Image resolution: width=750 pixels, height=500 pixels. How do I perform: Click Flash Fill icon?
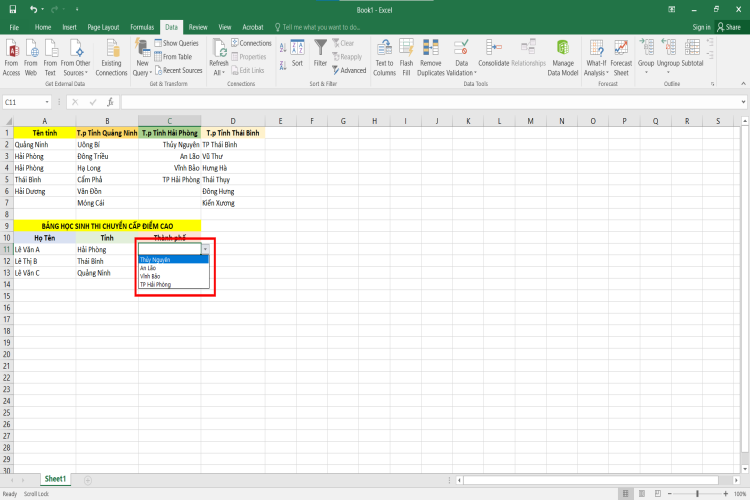click(406, 57)
